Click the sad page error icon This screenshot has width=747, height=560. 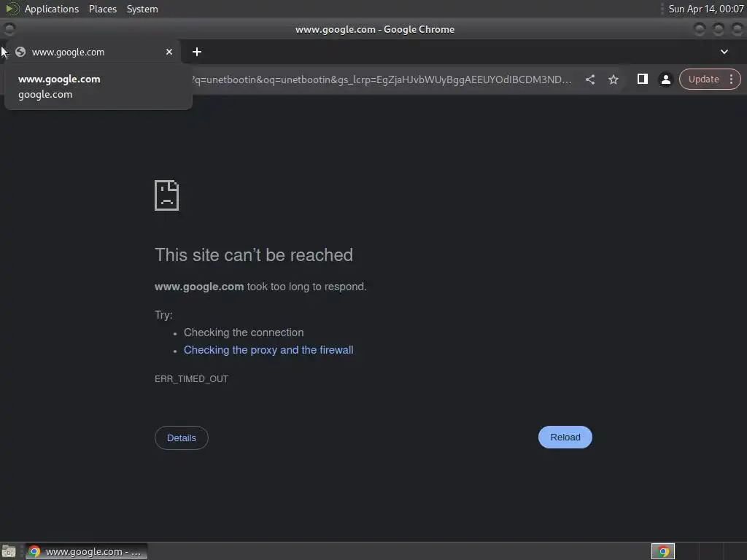(x=167, y=195)
